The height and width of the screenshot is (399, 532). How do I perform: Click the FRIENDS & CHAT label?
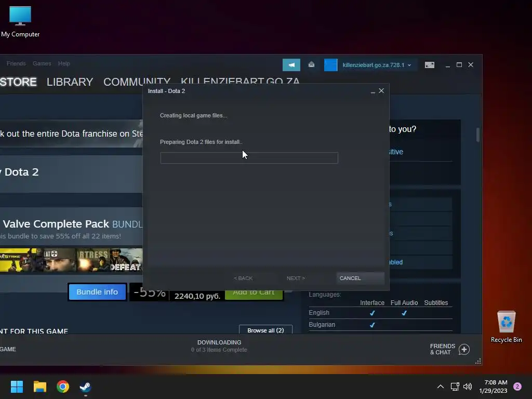click(x=443, y=349)
